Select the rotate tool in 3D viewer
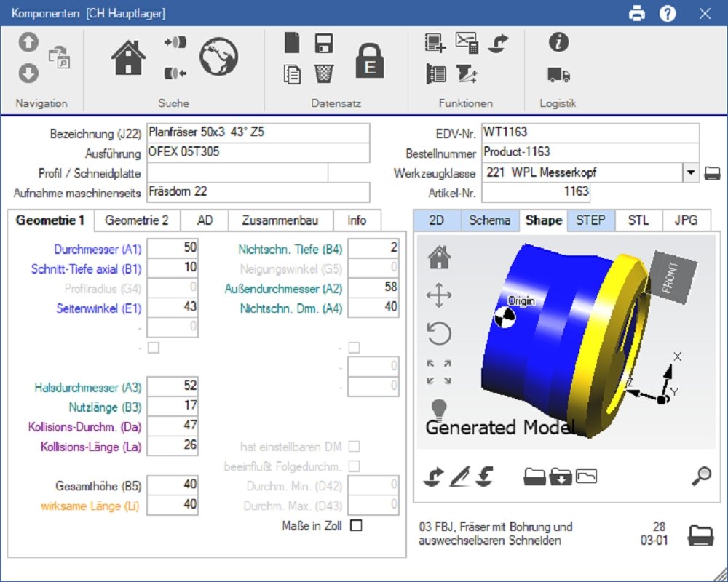The width and height of the screenshot is (728, 582). coord(439,333)
